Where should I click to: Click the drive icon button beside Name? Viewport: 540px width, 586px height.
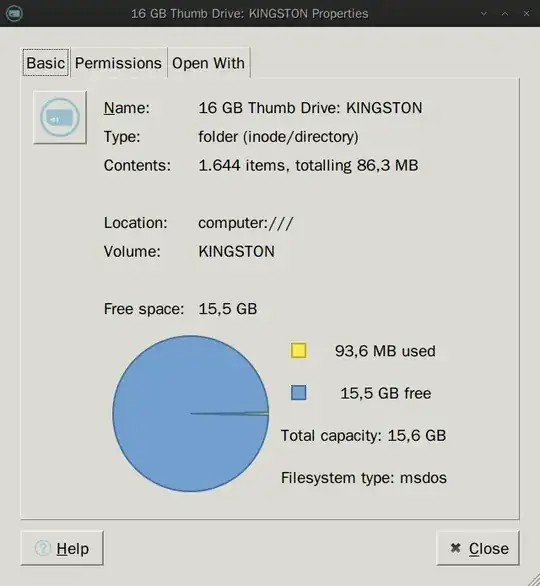click(x=60, y=117)
